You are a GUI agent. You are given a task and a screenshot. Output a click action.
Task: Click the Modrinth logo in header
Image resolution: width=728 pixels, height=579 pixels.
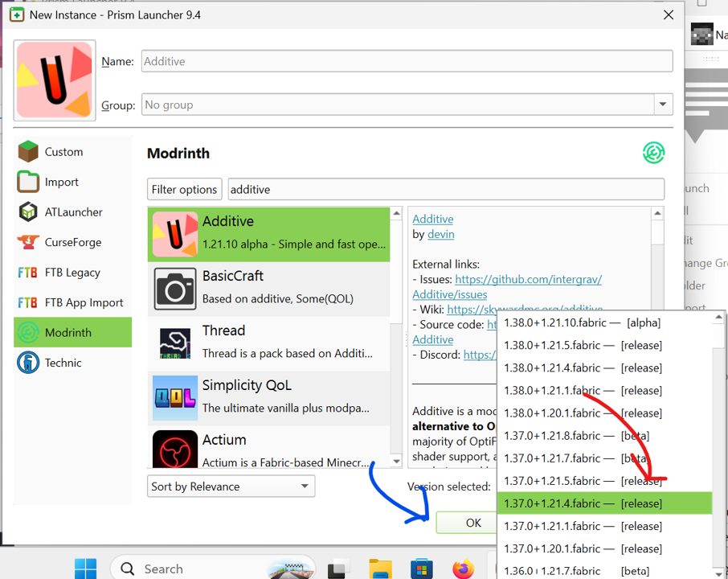coord(653,153)
